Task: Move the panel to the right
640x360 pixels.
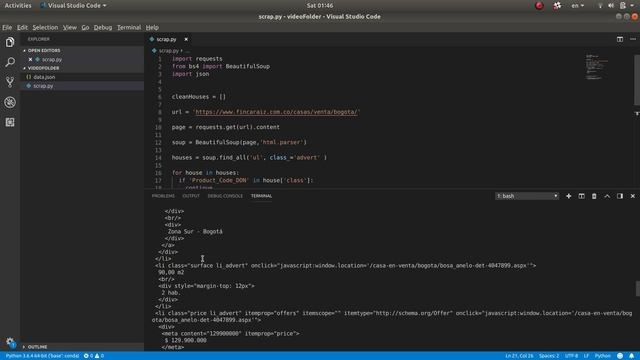Action: [620, 196]
